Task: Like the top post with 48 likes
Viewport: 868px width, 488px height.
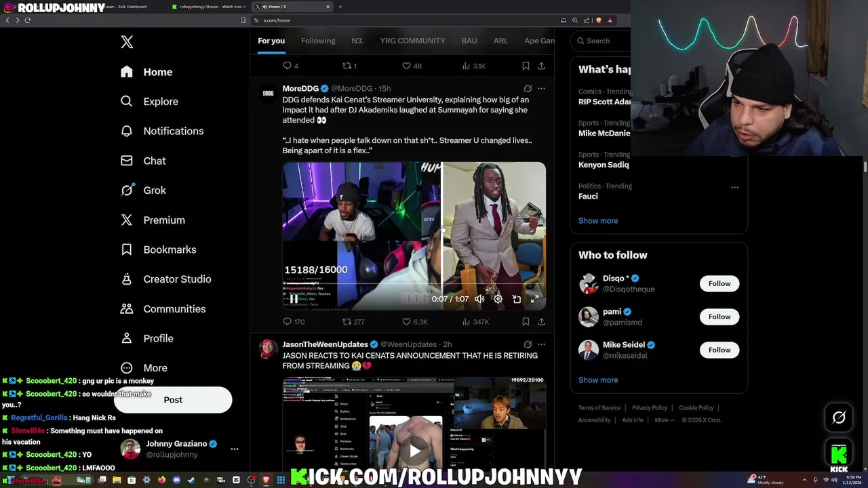Action: coord(412,66)
